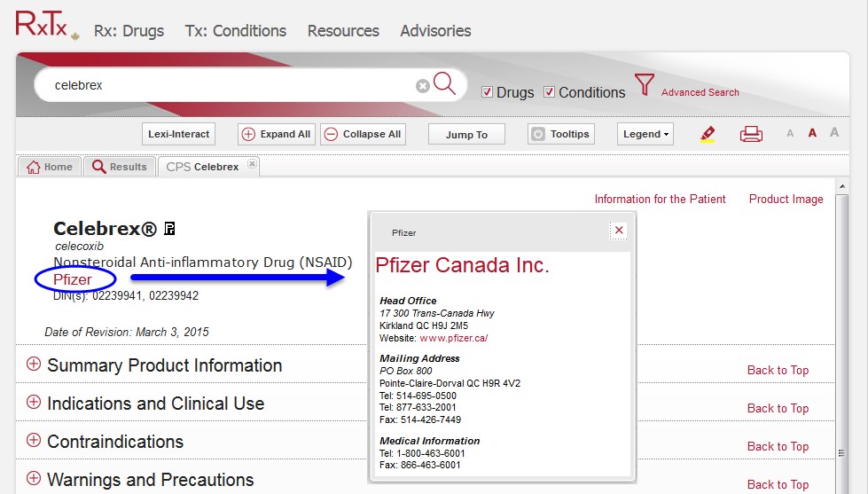Viewport: 868px width, 494px height.
Task: Open the Resources menu
Action: tap(343, 31)
